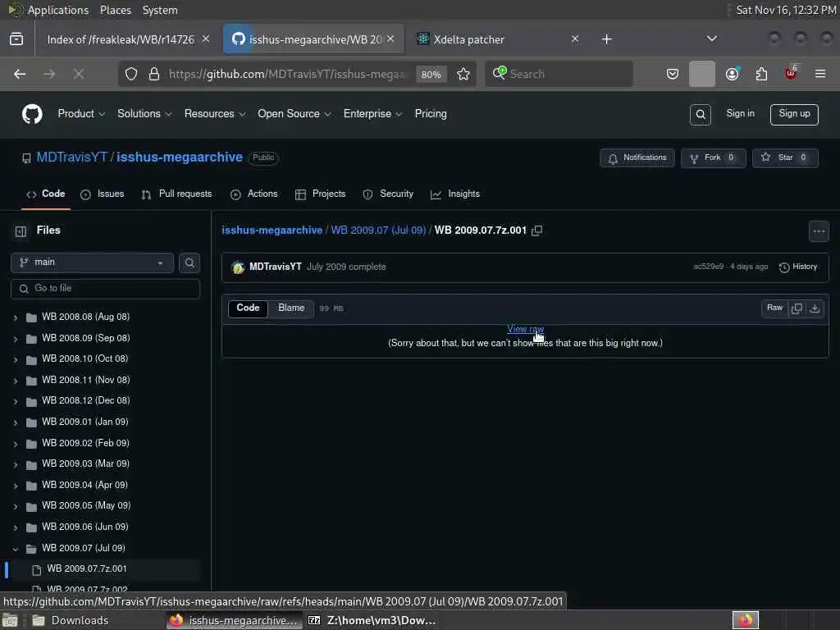Image resolution: width=840 pixels, height=630 pixels.
Task: Open the three-dot more file actions menu
Action: point(819,231)
